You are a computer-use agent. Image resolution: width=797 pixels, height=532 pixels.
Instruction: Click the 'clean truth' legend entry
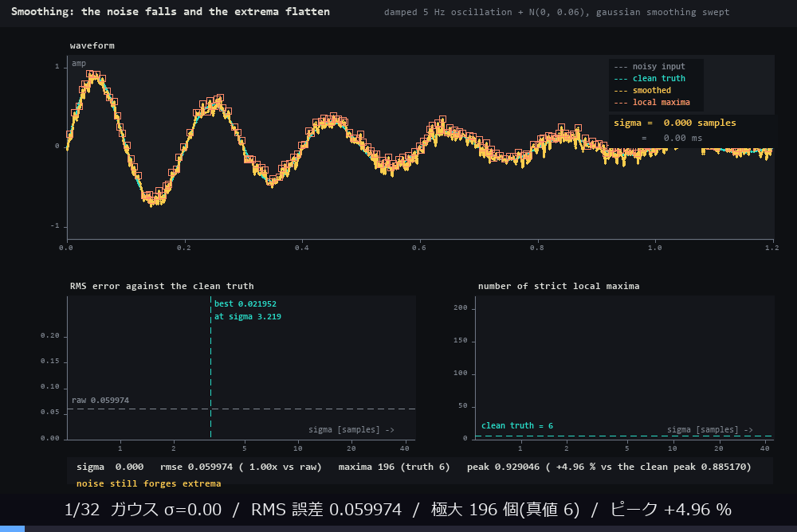click(x=650, y=78)
